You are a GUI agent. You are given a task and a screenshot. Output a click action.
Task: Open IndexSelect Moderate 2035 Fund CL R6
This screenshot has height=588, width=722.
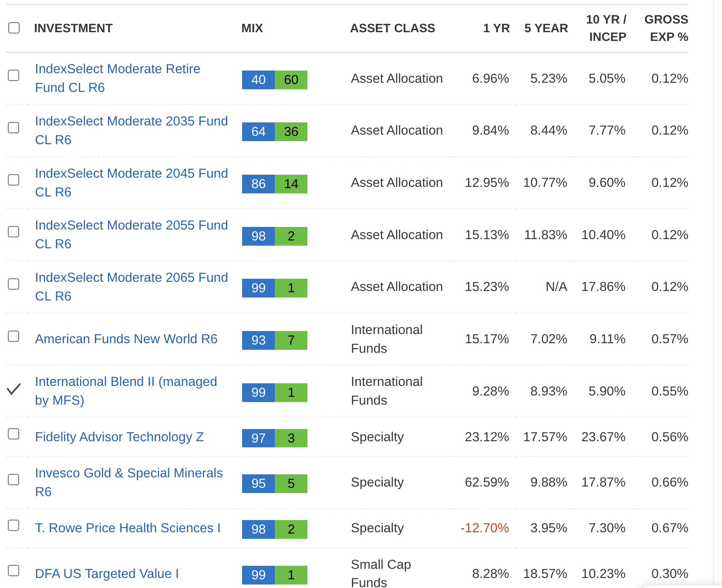[x=132, y=130]
